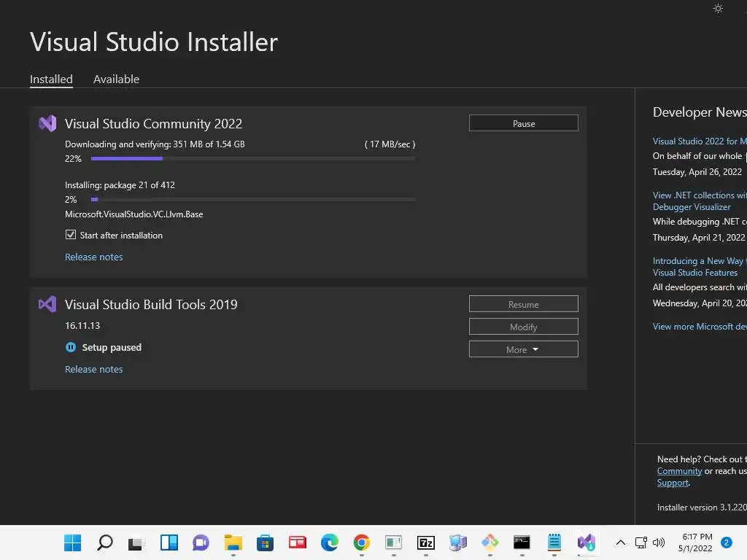The width and height of the screenshot is (747, 560).
Task: Click the Visual Studio Community 2022 title text
Action: (153, 124)
